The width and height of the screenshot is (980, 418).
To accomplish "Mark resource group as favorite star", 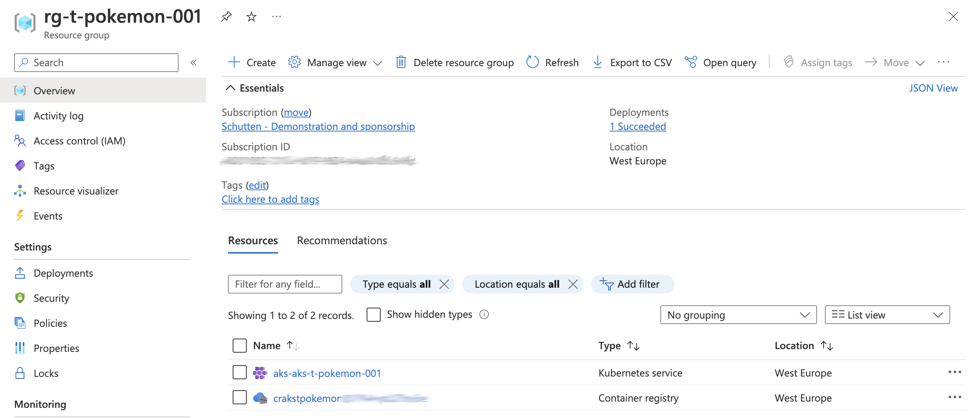I will [251, 16].
